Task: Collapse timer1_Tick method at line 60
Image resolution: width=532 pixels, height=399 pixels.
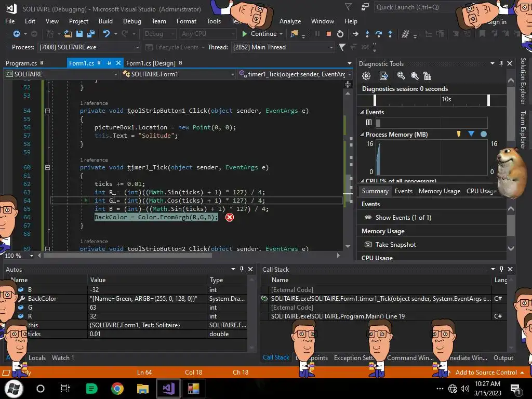Action: click(47, 168)
